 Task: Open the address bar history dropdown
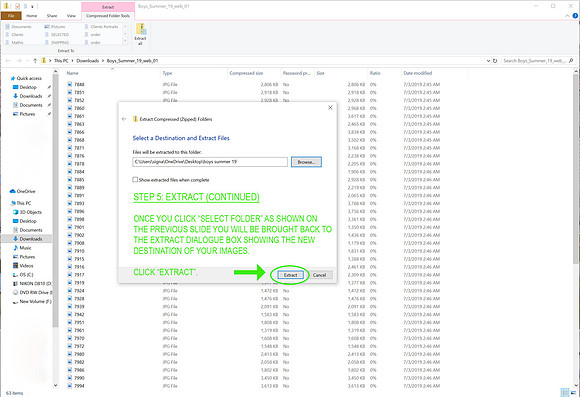pyautogui.click(x=488, y=61)
